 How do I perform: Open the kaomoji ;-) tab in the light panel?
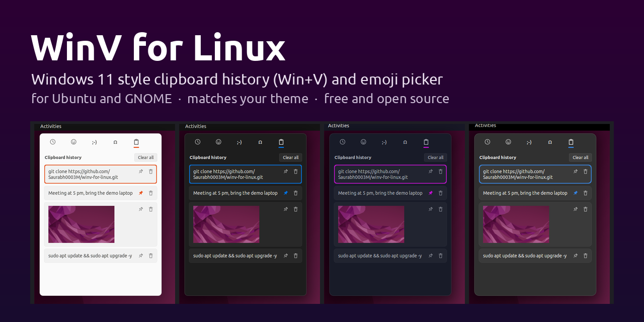94,143
